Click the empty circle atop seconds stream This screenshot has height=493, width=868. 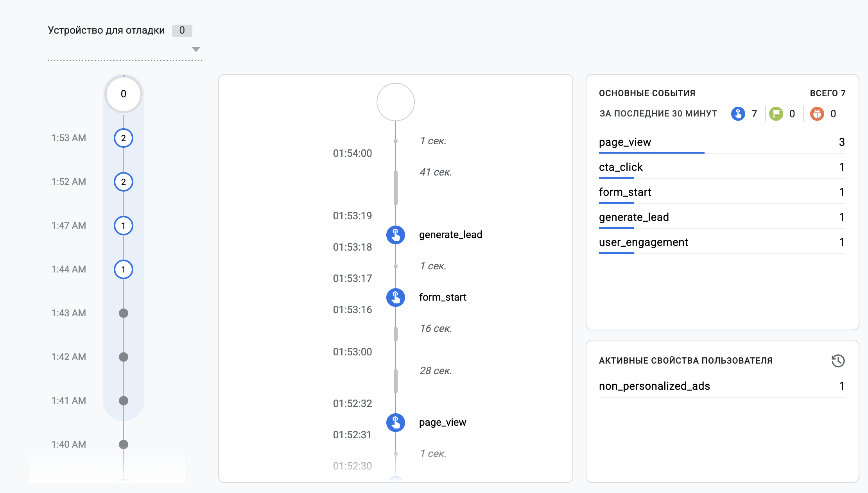point(396,102)
